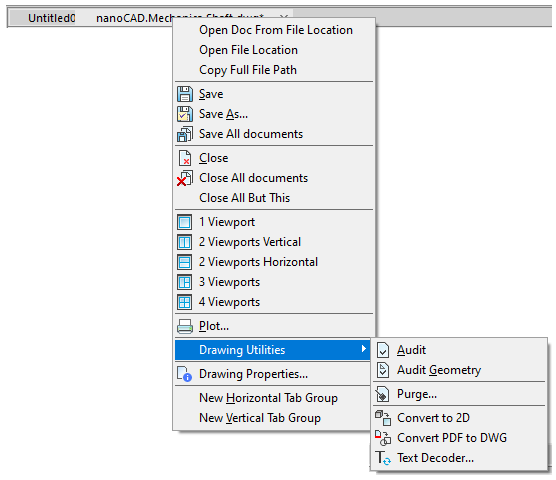Choose Copy Full File Path
The width and height of the screenshot is (556, 480).
(x=274, y=70)
